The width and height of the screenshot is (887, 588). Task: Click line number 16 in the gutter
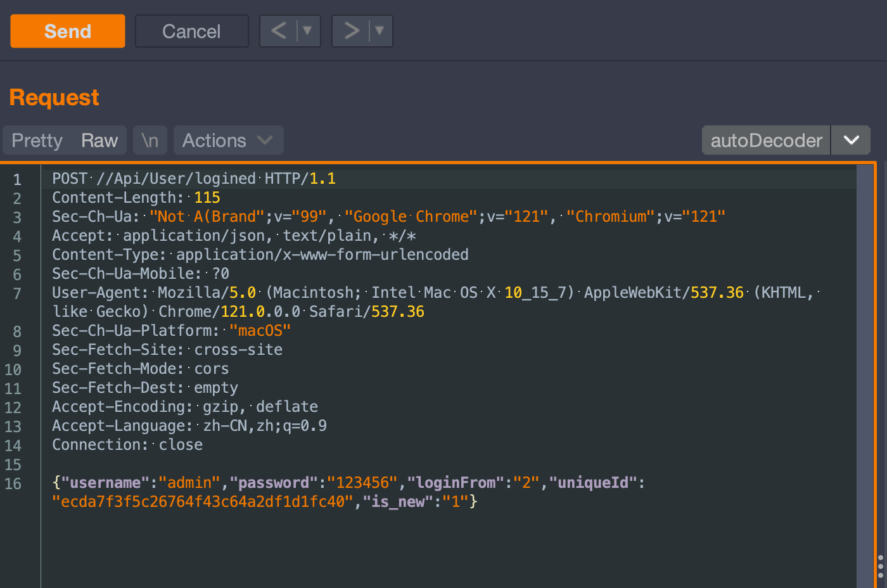tap(13, 484)
